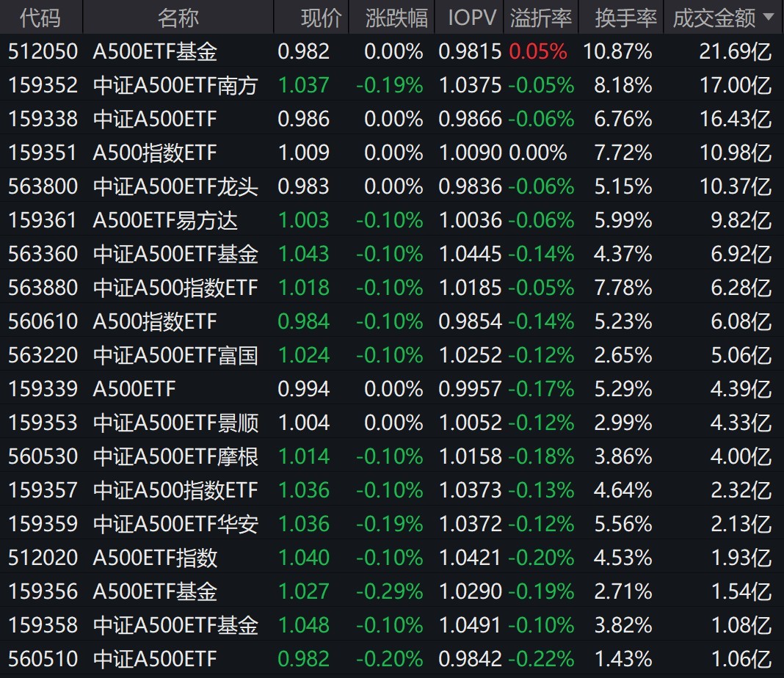
Task: Select fund code 512050
Action: pyautogui.click(x=43, y=51)
